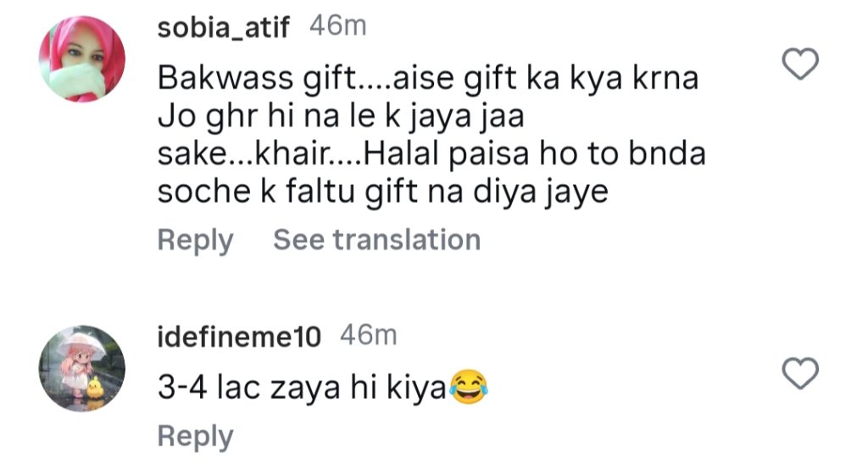Open idefineme10's profile picture avatar
This screenshot has width=868, height=476.
pos(82,367)
